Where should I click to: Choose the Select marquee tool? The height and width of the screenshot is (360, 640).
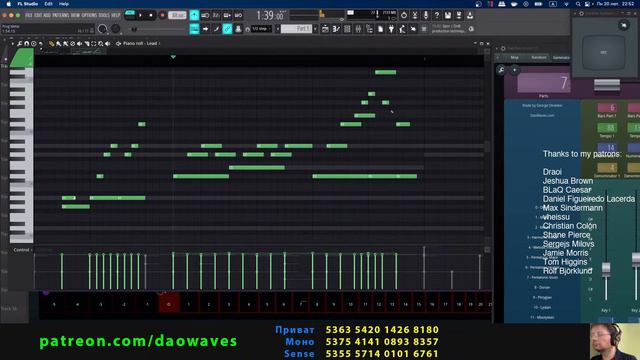click(x=93, y=43)
